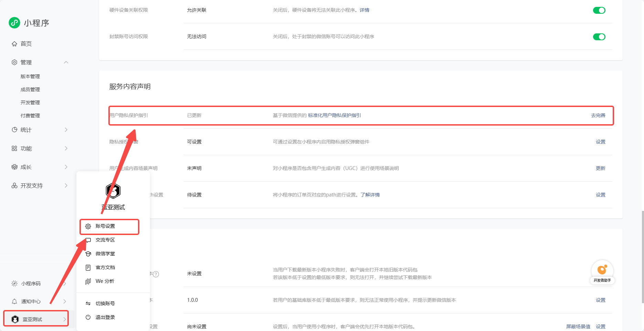Open 版本管理 in the sidebar
The height and width of the screenshot is (331, 644).
[30, 76]
